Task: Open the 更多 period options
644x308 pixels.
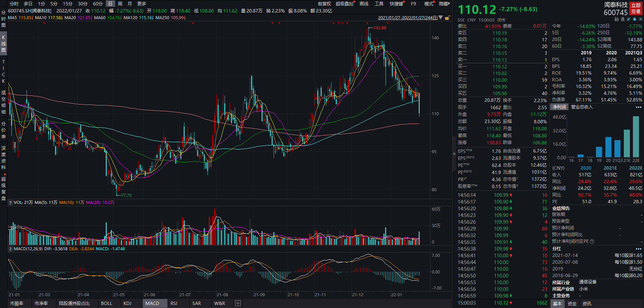Action: 142,4
